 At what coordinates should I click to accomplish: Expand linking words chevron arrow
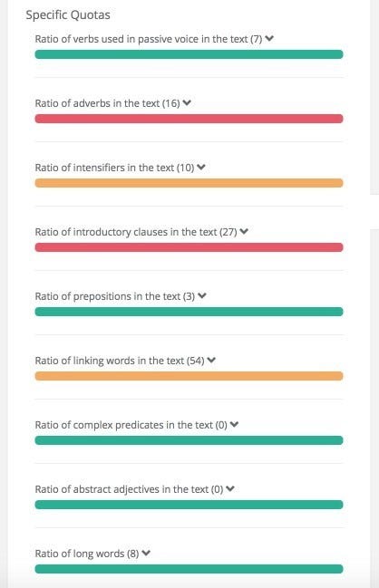click(211, 360)
